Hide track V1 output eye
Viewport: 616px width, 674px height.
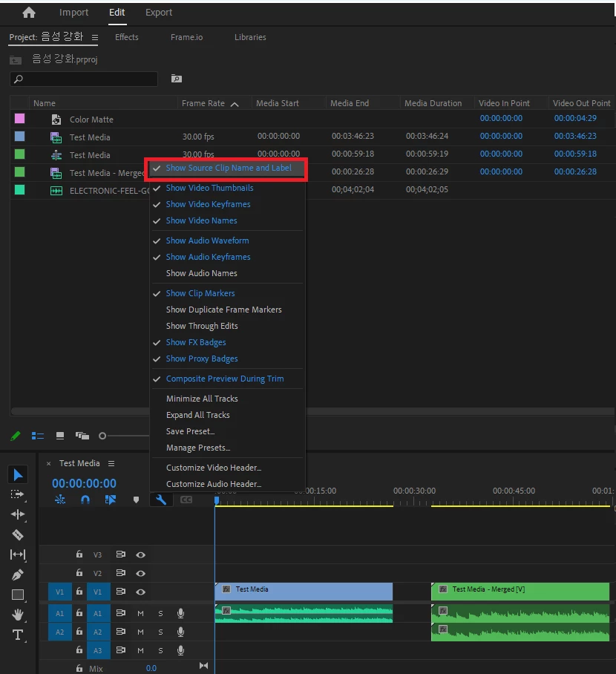coord(140,592)
